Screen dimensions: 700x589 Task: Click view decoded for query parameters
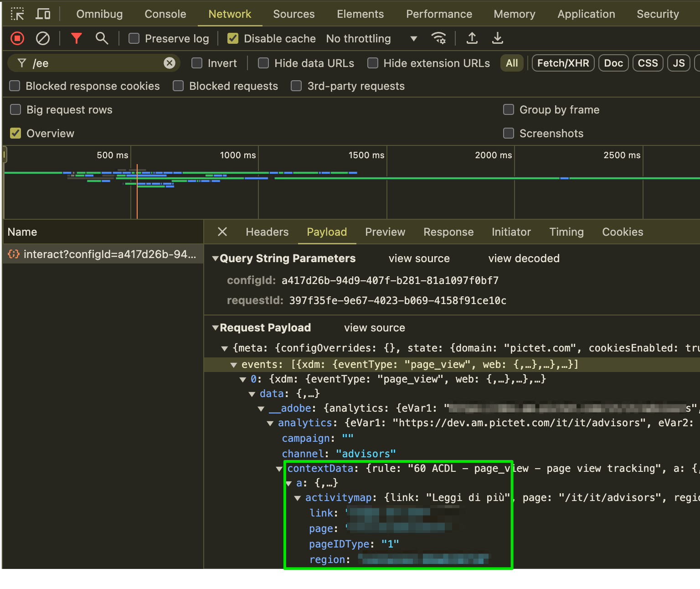click(524, 258)
